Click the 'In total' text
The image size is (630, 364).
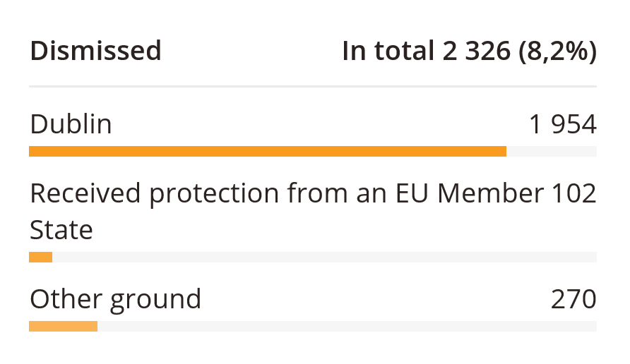pos(388,51)
